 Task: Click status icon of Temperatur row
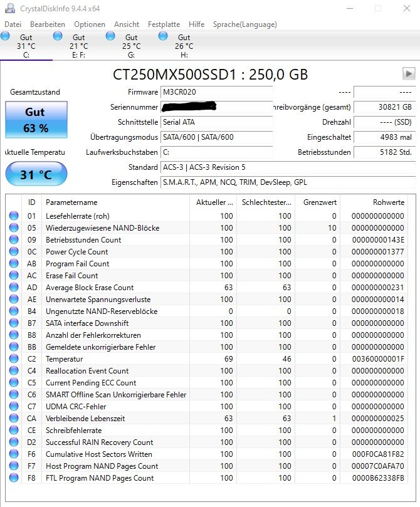point(14,358)
